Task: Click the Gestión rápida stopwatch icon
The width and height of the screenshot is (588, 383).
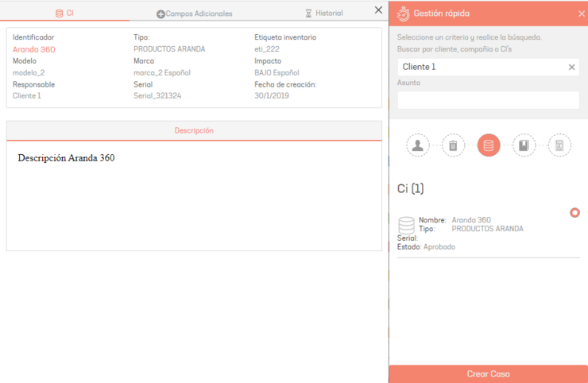Action: pyautogui.click(x=404, y=14)
